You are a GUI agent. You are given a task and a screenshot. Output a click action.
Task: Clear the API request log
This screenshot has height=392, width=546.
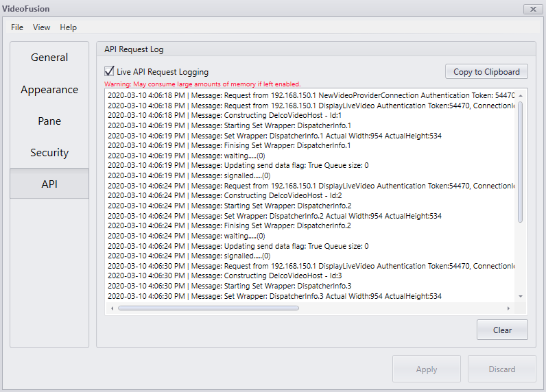pos(502,330)
